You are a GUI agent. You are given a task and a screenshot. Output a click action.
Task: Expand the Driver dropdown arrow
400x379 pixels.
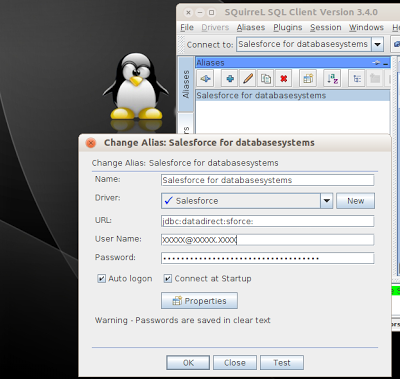point(327,201)
